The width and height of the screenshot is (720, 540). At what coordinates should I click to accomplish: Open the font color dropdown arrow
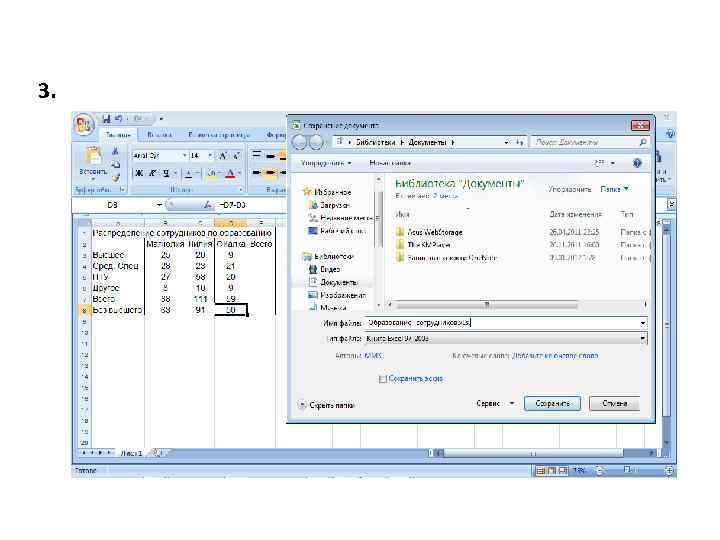point(239,173)
